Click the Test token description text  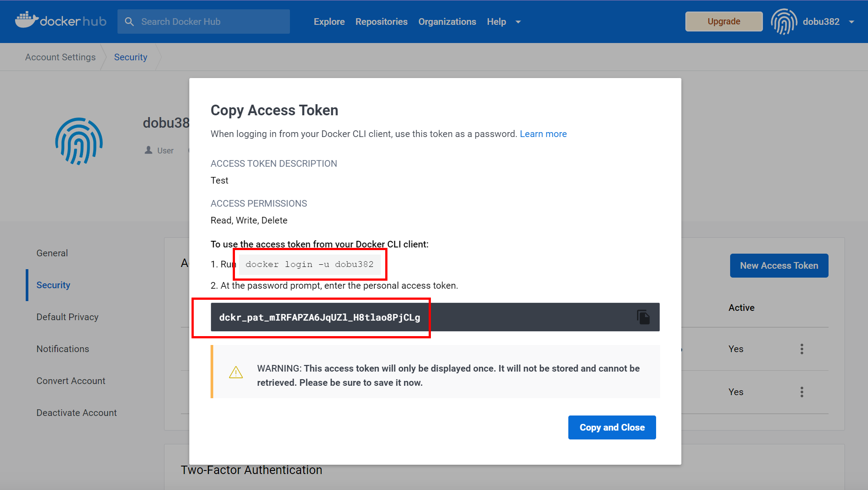pyautogui.click(x=219, y=180)
